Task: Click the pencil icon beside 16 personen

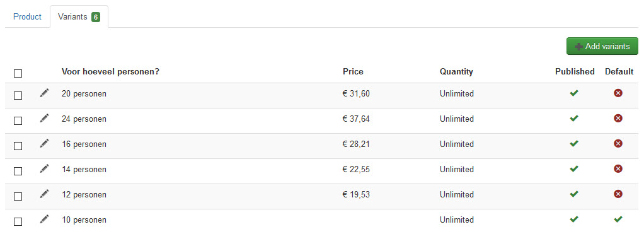Action: pyautogui.click(x=44, y=143)
